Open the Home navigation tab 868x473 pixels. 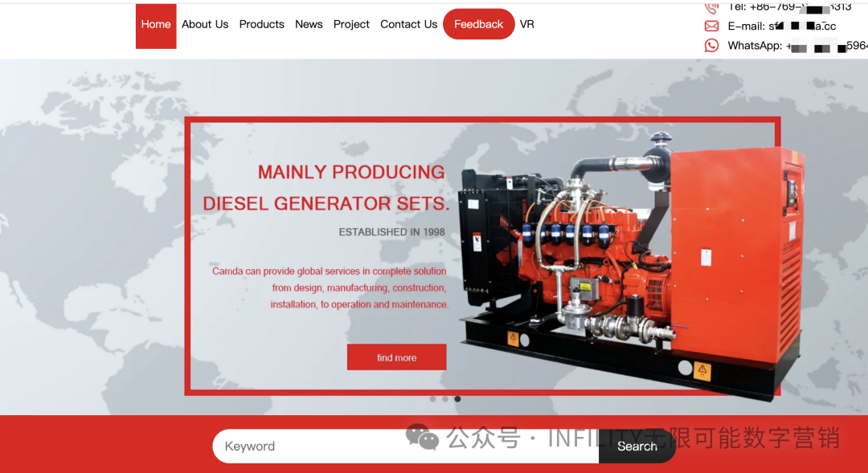tap(156, 26)
